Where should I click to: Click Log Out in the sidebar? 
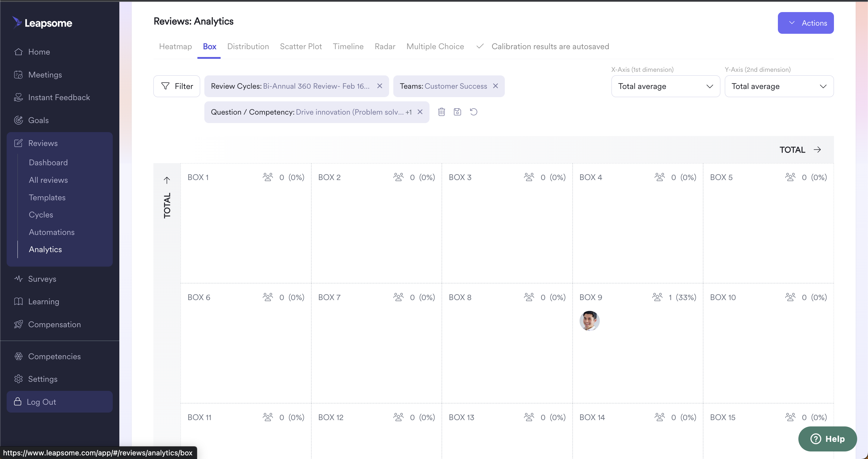click(x=60, y=401)
